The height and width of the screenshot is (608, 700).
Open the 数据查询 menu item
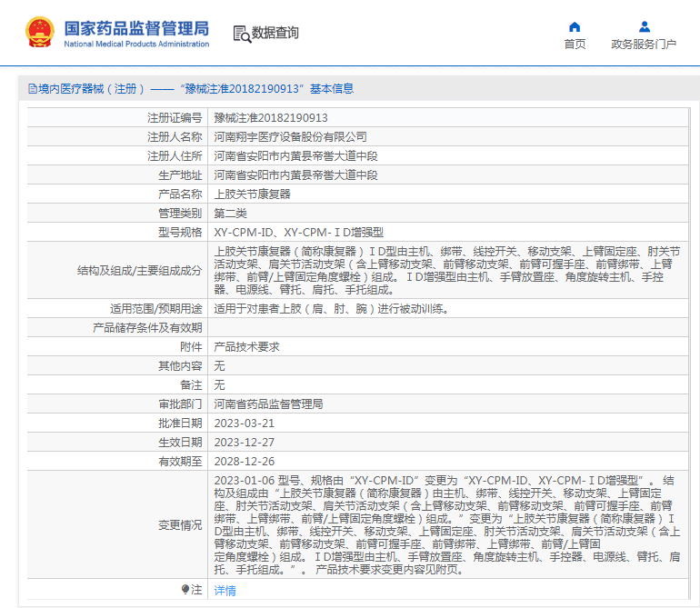pyautogui.click(x=275, y=33)
